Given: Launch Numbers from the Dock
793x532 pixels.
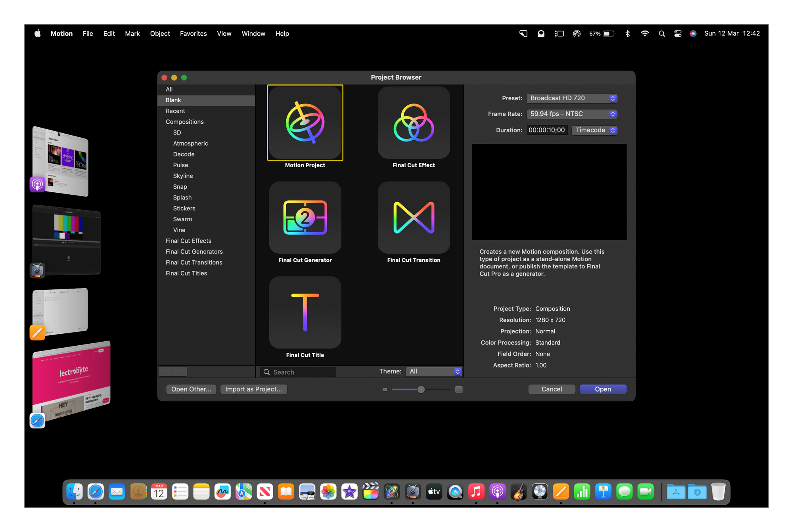Looking at the screenshot, I should point(582,492).
